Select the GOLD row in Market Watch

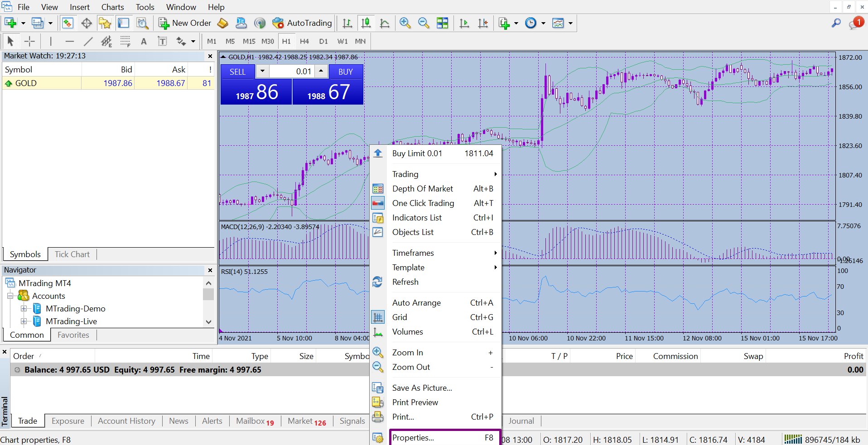click(108, 83)
